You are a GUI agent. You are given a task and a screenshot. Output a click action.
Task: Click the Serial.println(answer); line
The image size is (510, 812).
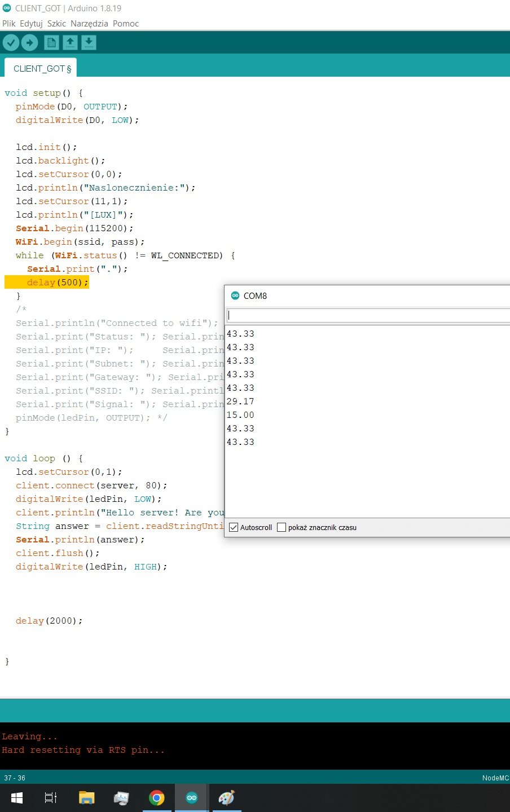[80, 540]
